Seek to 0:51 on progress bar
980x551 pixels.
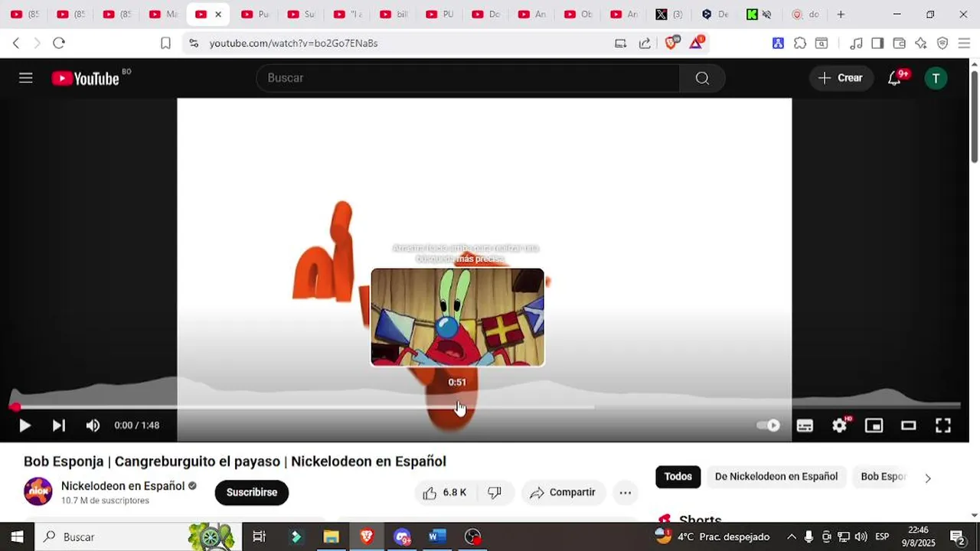coord(457,407)
